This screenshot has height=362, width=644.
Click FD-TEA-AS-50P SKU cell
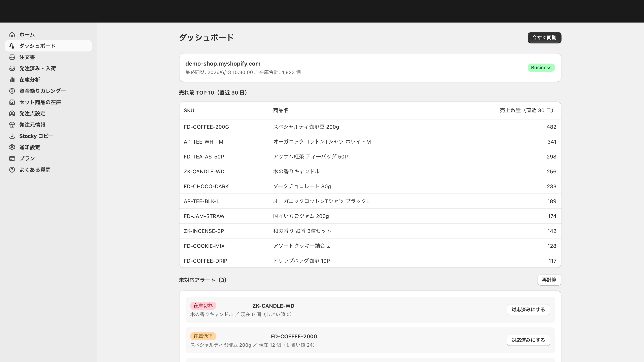click(204, 157)
